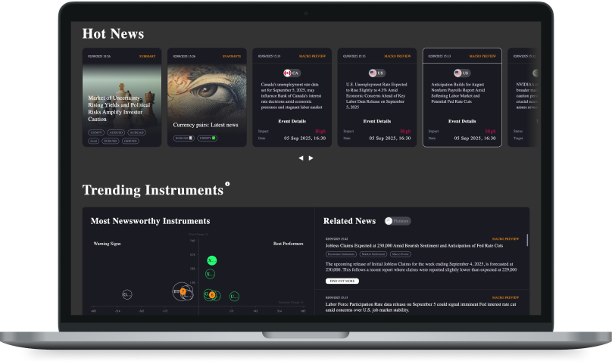Expand Event Details on Canada unemployment card
This screenshot has width=612, height=364.
click(x=292, y=121)
